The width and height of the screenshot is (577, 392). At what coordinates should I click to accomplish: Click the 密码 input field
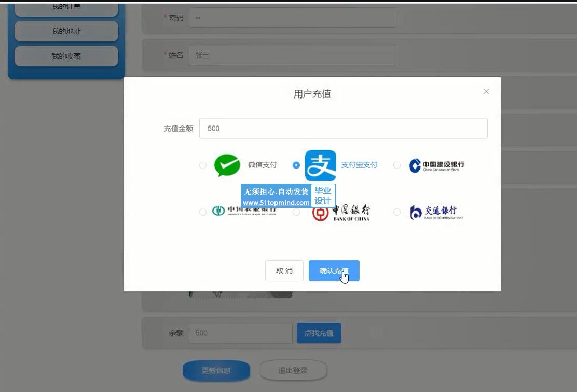pyautogui.click(x=293, y=18)
